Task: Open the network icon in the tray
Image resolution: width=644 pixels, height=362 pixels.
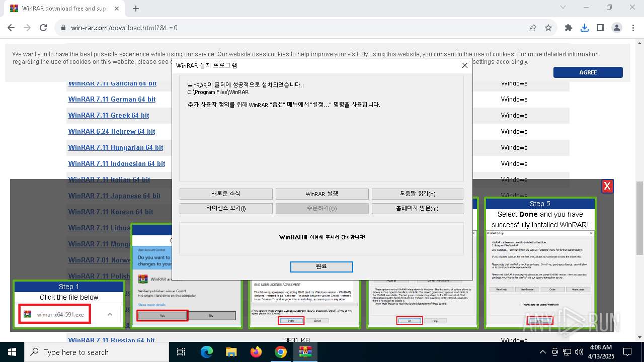Action: 567,352
